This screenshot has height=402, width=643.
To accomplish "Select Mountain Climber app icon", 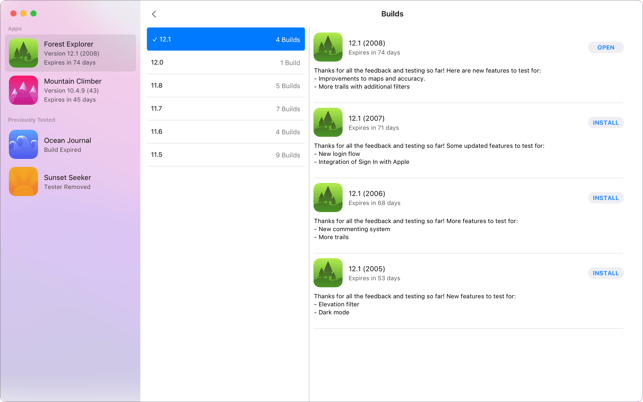I will (23, 90).
